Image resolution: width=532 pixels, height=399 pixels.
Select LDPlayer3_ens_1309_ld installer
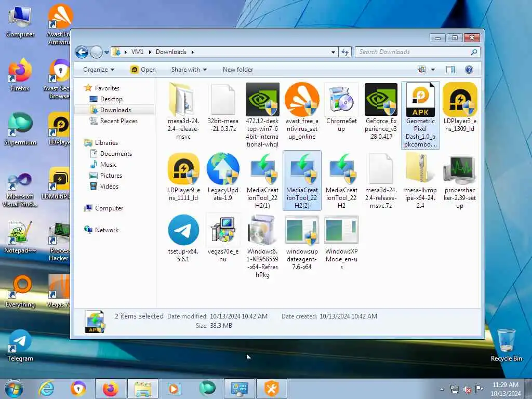(460, 108)
